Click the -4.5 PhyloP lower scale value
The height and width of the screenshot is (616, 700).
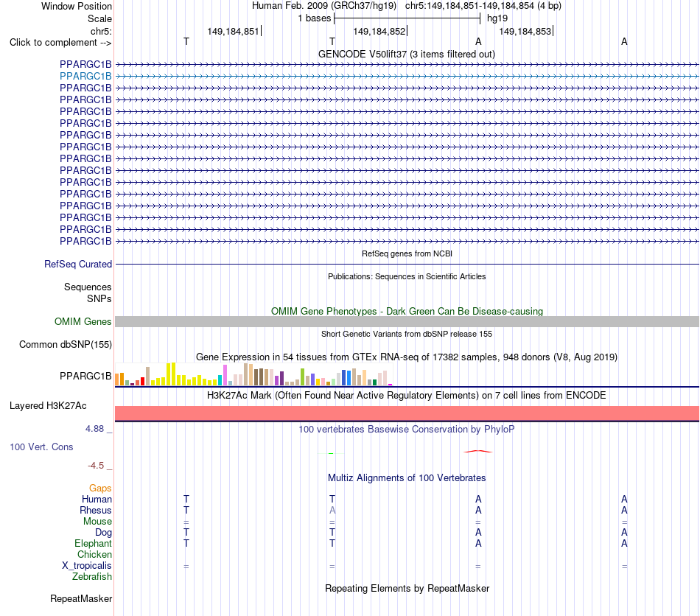(x=96, y=466)
